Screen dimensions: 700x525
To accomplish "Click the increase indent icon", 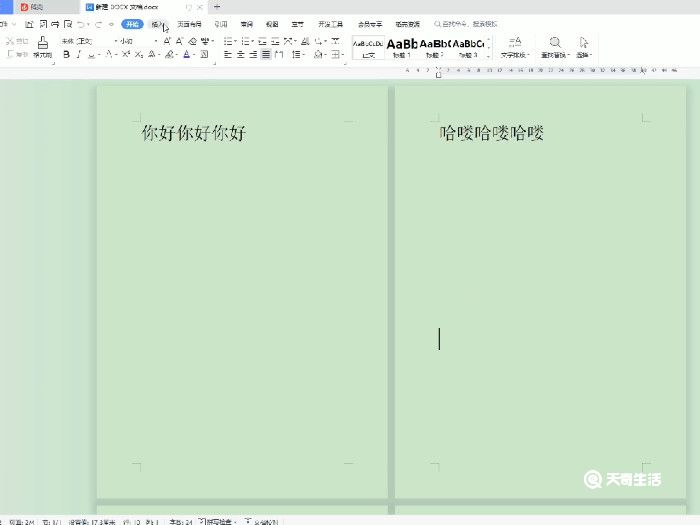I will coord(275,41).
